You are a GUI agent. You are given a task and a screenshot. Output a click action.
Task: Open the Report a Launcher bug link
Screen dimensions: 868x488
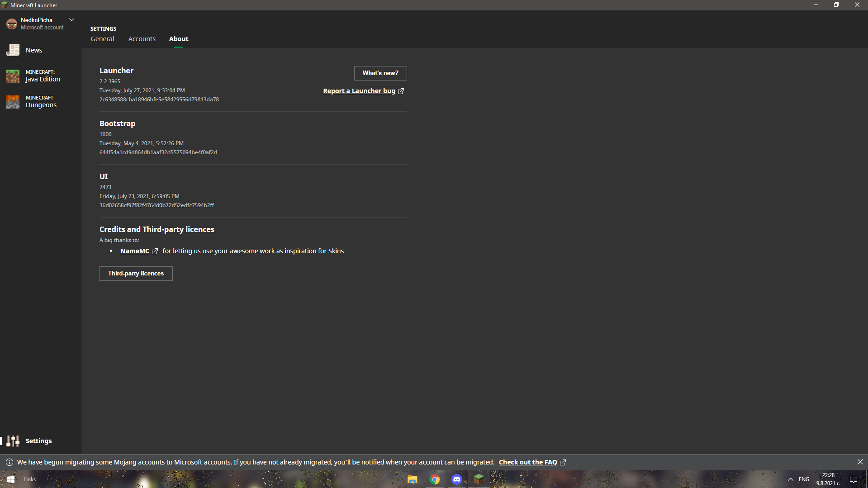point(363,91)
